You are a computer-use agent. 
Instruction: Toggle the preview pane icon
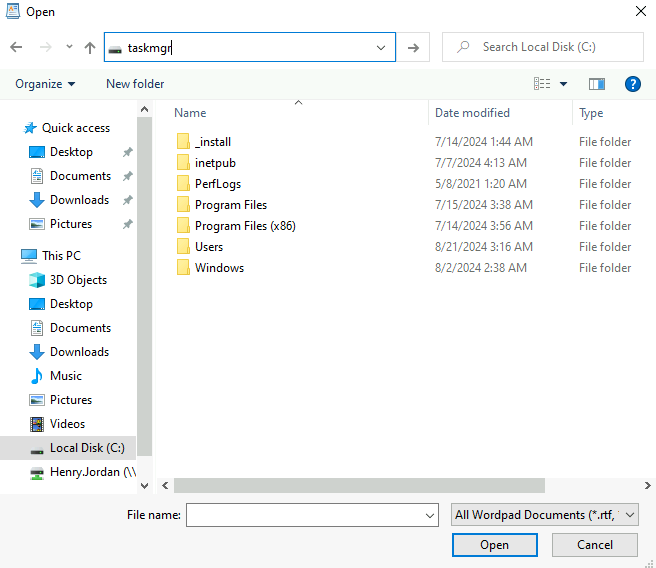tap(597, 84)
